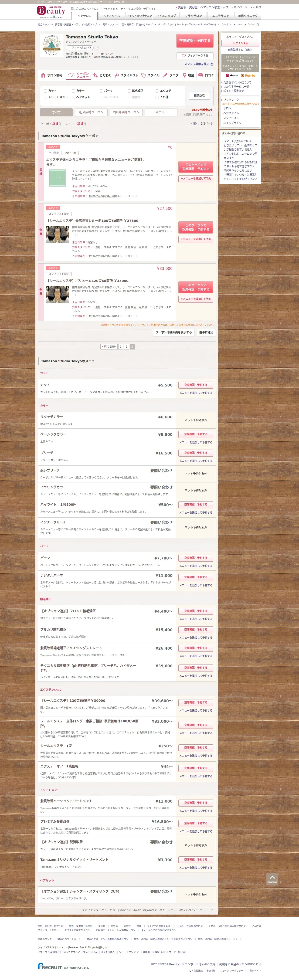Viewport: 299px width, 980px height.
Task: Reserve the カット ¥5,500 menu
Action: [x=196, y=385]
